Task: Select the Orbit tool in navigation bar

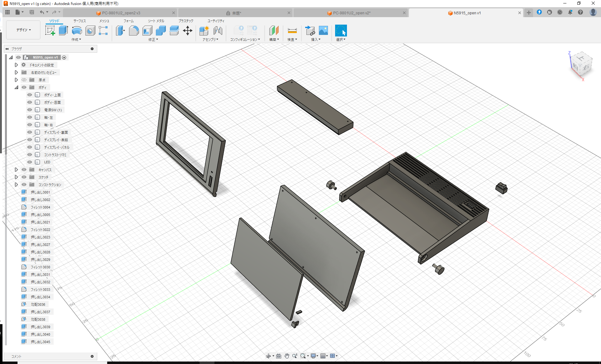Action: point(269,356)
